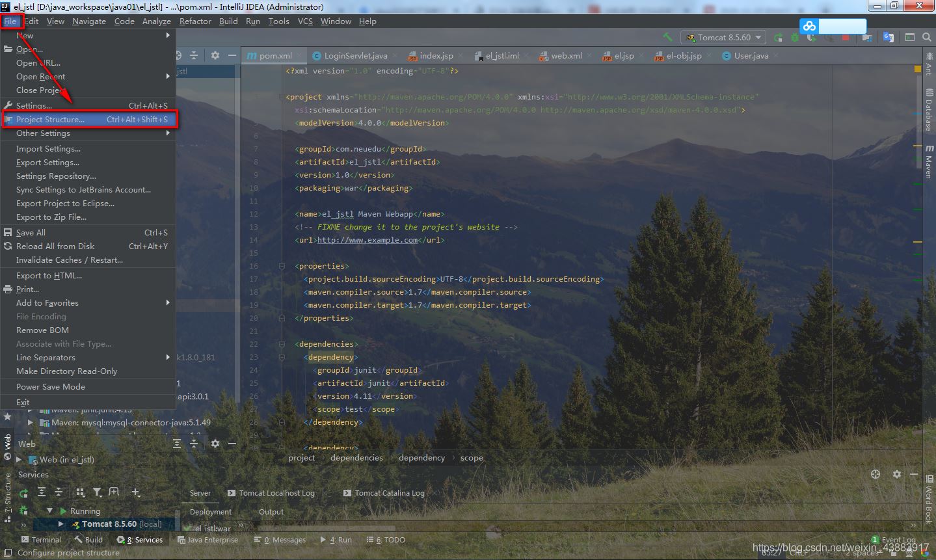The width and height of the screenshot is (936, 560).
Task: Expand all in the Web panel header
Action: coord(177,444)
